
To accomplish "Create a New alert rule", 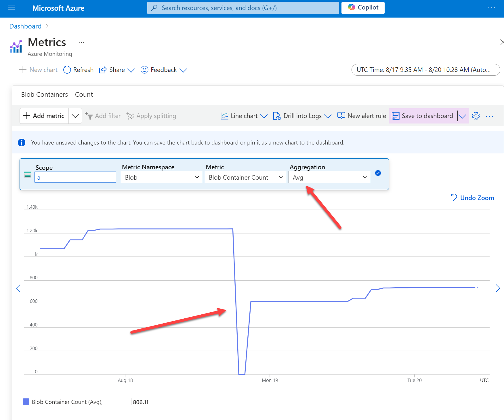I will 362,116.
